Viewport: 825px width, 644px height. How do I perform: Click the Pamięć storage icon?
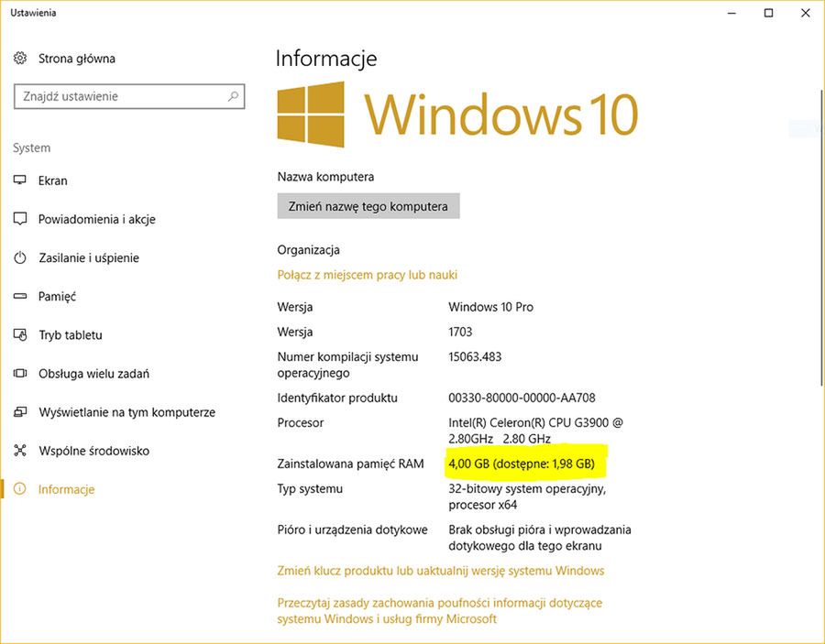pos(20,296)
